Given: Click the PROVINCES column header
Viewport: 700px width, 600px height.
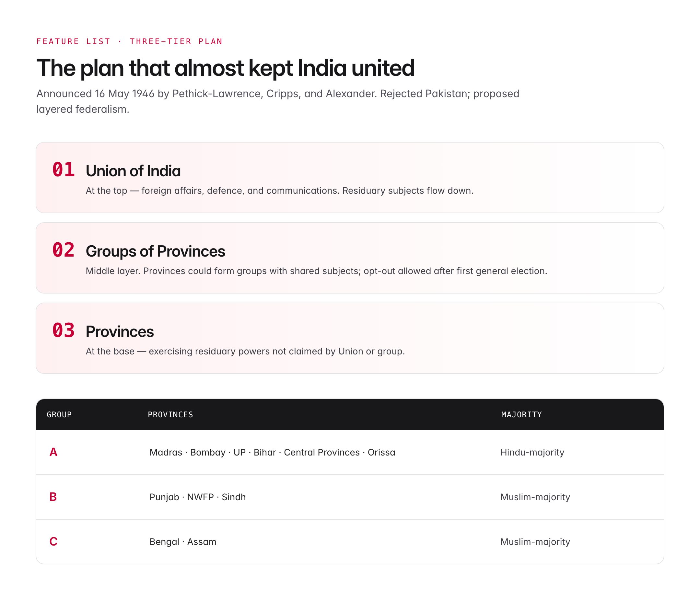Looking at the screenshot, I should (170, 415).
